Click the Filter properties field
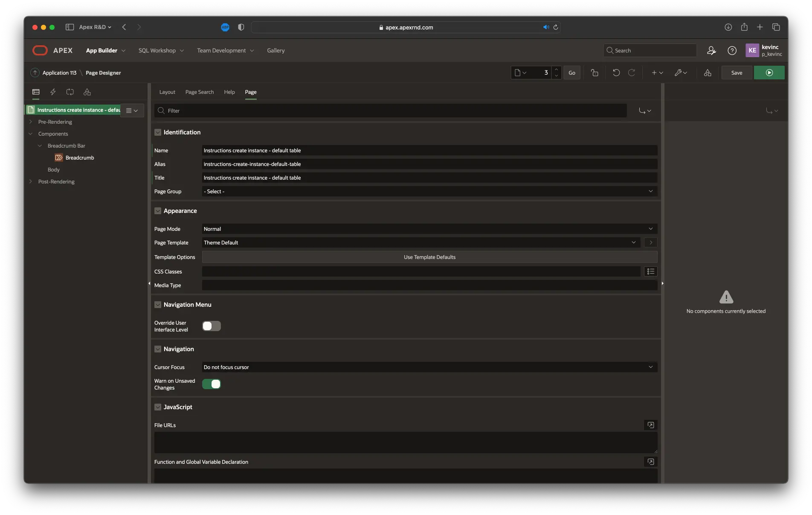The height and width of the screenshot is (515, 812). pos(391,111)
